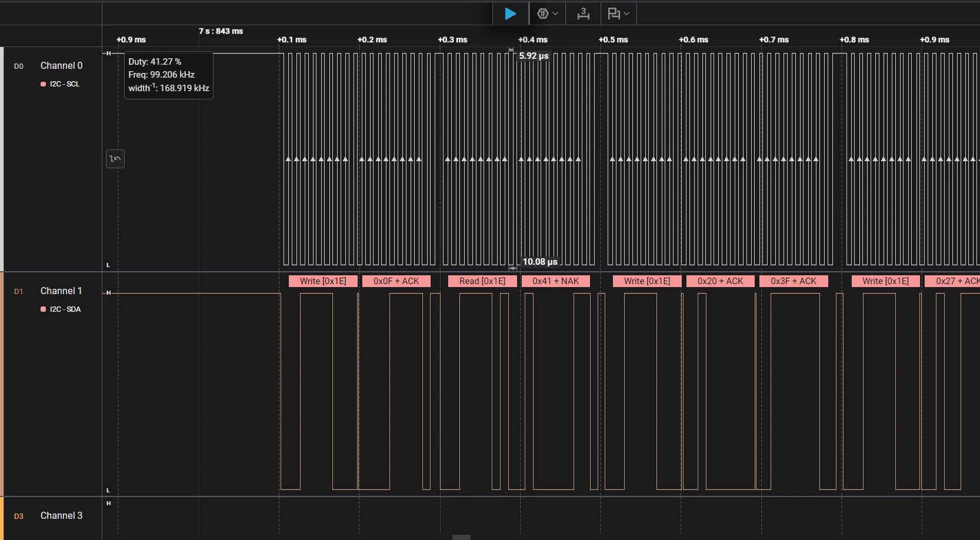Select the Channel 0 label
The height and width of the screenshot is (540, 980).
tap(61, 65)
